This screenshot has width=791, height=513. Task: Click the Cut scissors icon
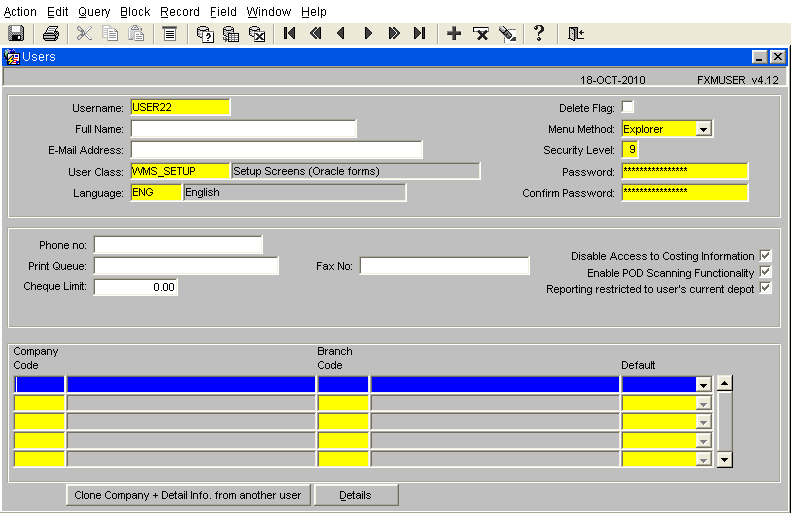tap(84, 34)
